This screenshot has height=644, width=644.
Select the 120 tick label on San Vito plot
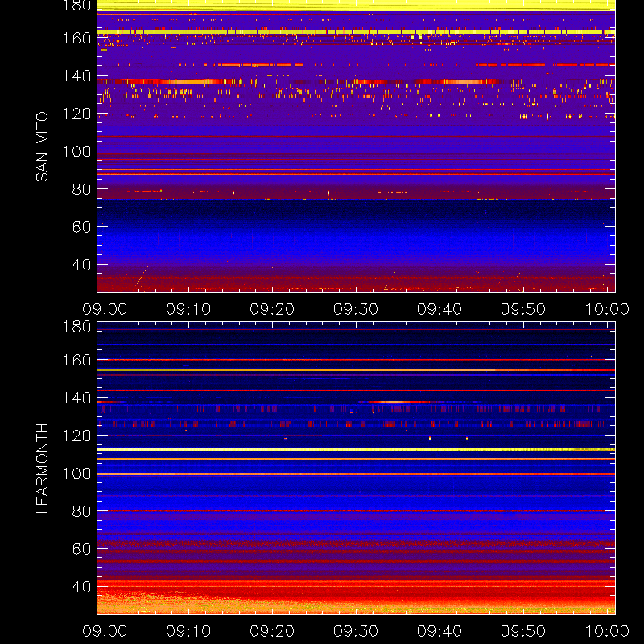[x=76, y=114]
